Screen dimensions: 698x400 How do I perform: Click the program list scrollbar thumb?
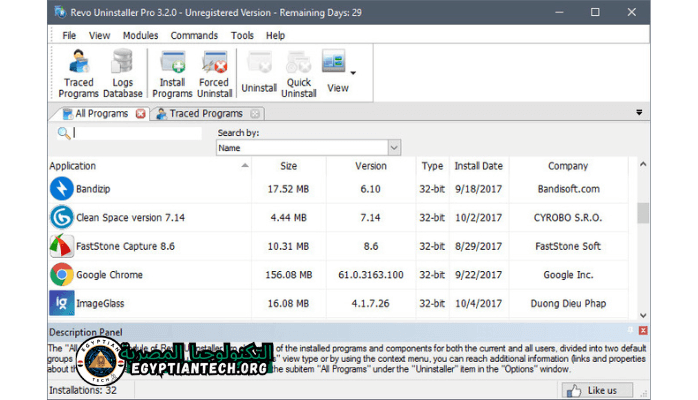[643, 213]
